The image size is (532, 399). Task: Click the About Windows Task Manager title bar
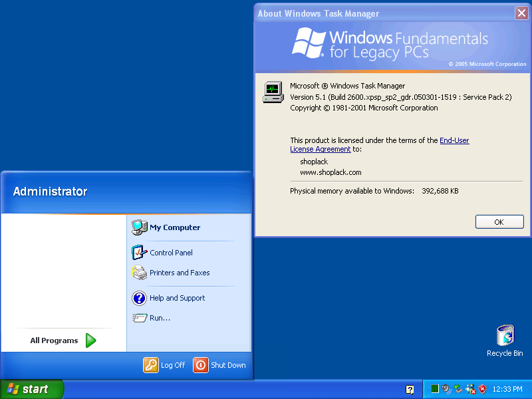384,13
